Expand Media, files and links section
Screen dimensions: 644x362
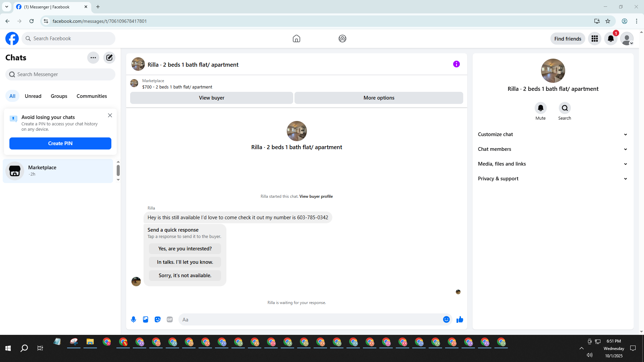tap(553, 164)
